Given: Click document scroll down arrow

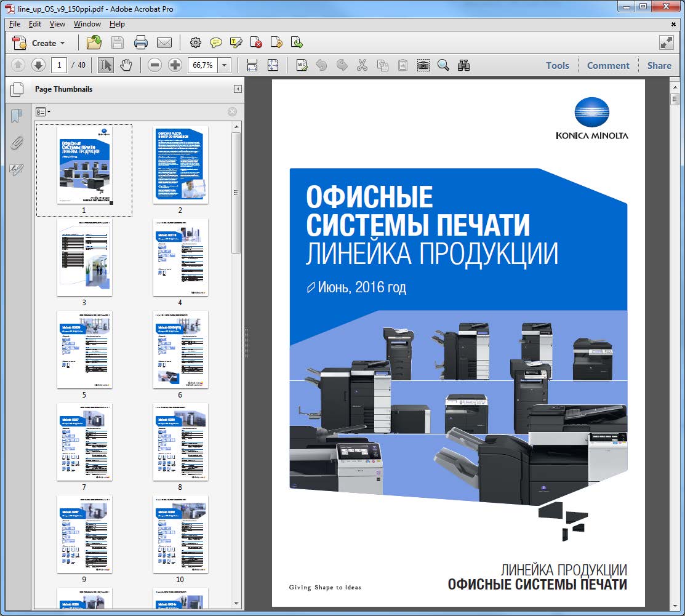Looking at the screenshot, I should (x=675, y=606).
